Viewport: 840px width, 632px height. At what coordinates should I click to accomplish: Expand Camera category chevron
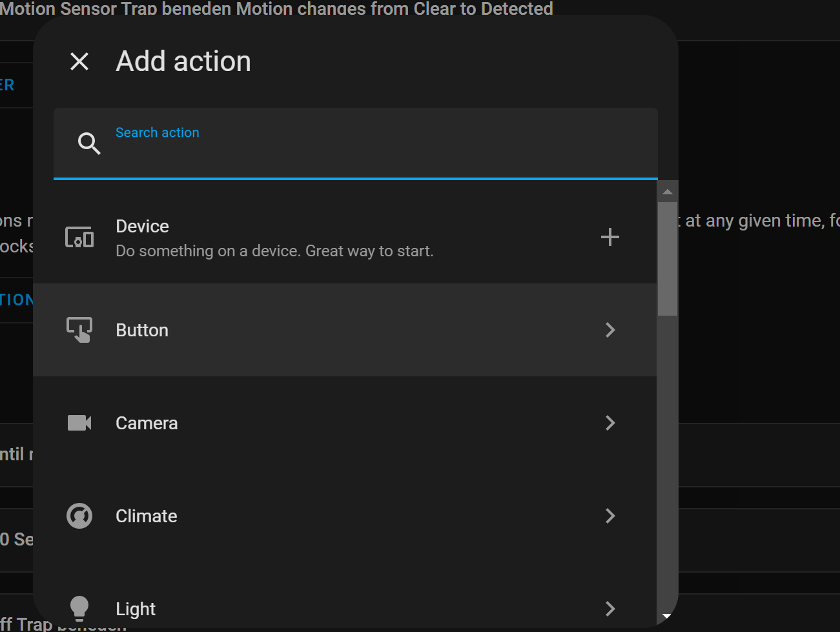coord(610,423)
